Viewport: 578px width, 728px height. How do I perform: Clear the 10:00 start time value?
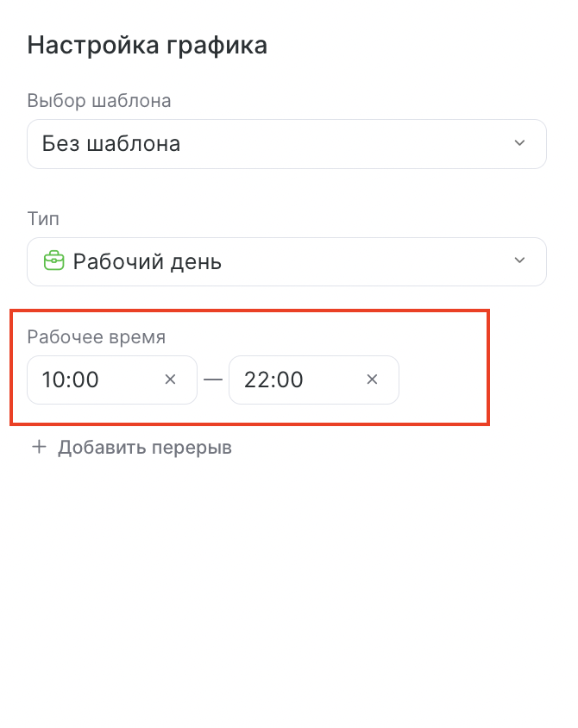coord(171,380)
